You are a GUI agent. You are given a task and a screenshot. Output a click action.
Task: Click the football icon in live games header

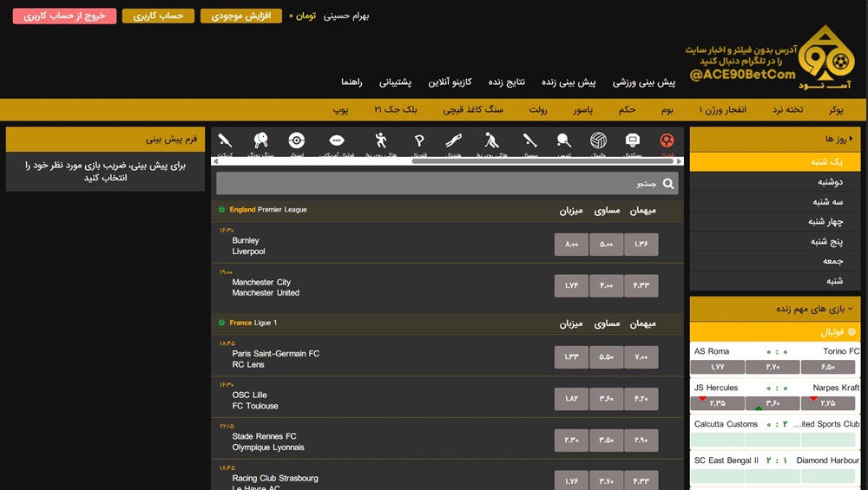coord(852,332)
